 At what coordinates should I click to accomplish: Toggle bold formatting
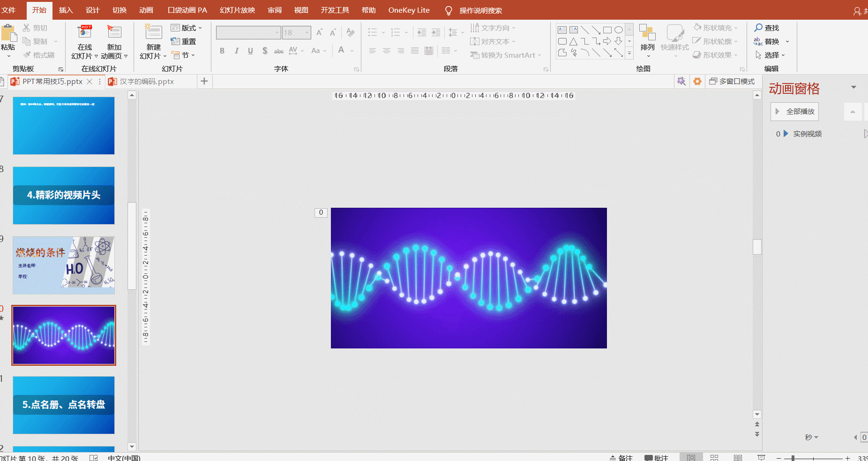tap(222, 51)
